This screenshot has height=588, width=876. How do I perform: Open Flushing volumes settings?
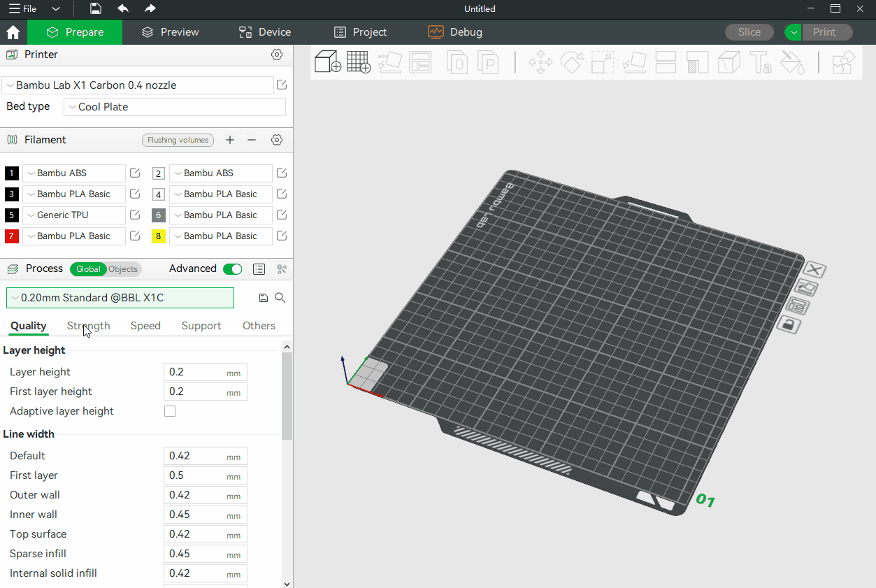(x=178, y=140)
